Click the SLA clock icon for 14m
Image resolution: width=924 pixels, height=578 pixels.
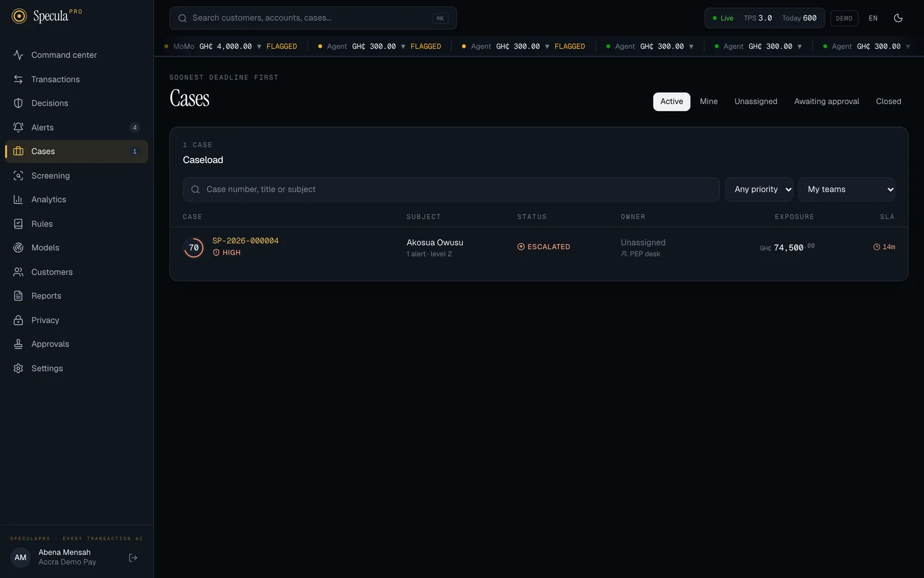tap(877, 247)
